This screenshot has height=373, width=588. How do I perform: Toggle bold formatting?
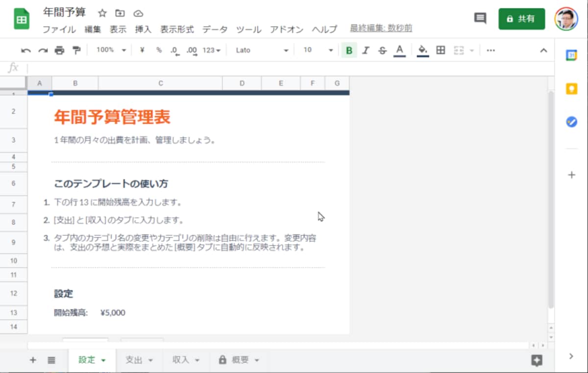tap(349, 50)
